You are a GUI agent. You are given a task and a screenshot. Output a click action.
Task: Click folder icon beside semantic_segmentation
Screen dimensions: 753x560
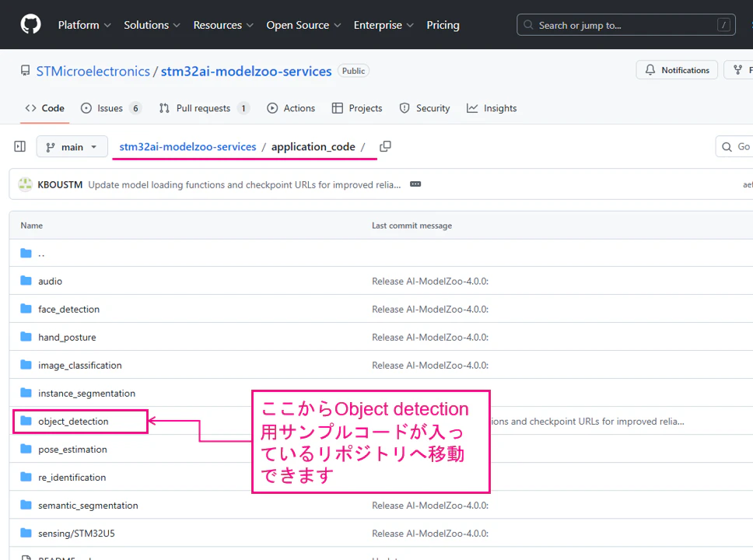[26, 505]
